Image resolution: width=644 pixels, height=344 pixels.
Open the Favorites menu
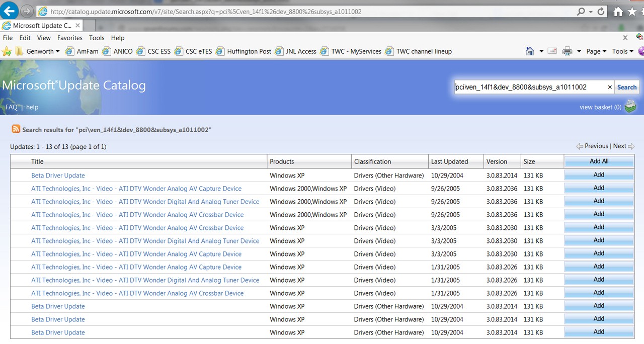click(x=70, y=38)
